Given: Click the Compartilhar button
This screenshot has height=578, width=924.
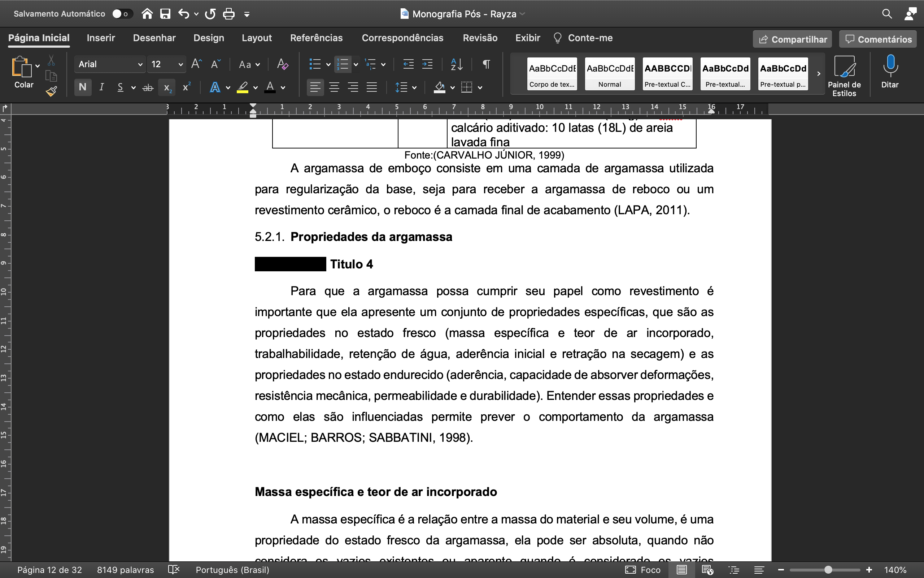Looking at the screenshot, I should [792, 39].
